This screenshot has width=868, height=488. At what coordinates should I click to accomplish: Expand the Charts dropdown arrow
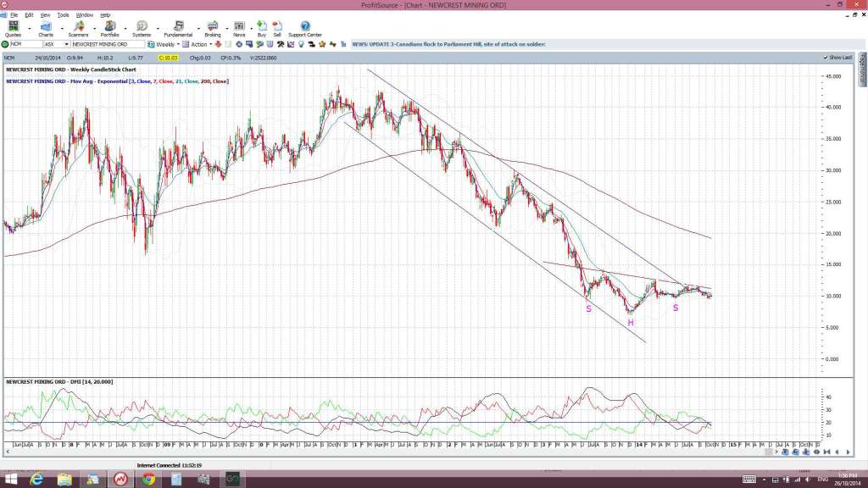pyautogui.click(x=61, y=29)
